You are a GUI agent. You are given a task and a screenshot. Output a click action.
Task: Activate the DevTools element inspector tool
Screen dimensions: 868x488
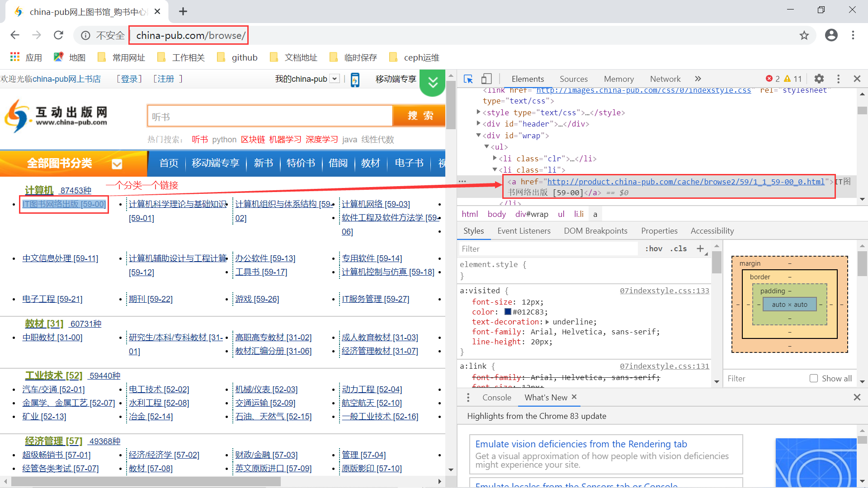(468, 79)
